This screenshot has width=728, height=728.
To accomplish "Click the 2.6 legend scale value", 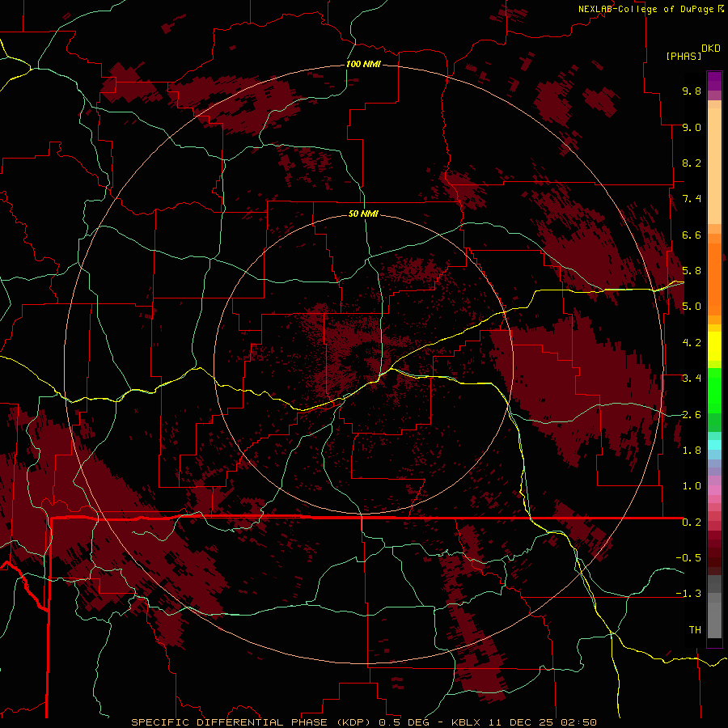I will click(x=692, y=415).
